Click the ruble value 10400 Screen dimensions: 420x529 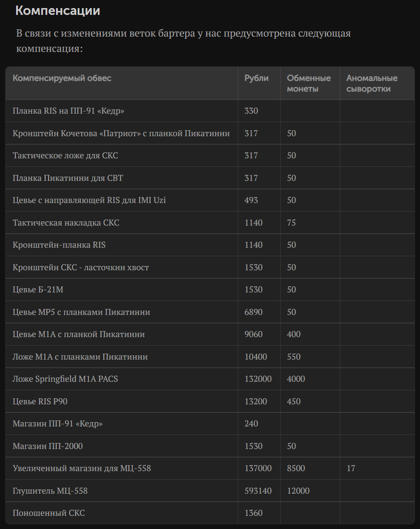click(x=256, y=357)
